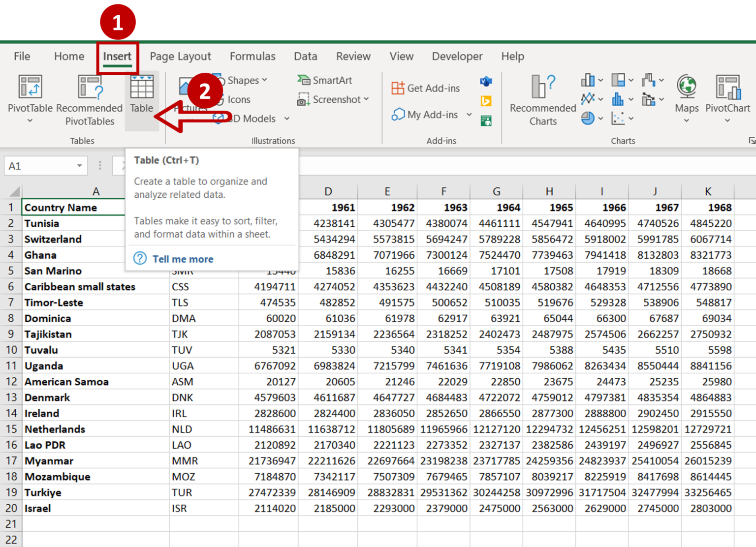The image size is (756, 547).
Task: Open the Formulas tab
Action: tap(252, 57)
